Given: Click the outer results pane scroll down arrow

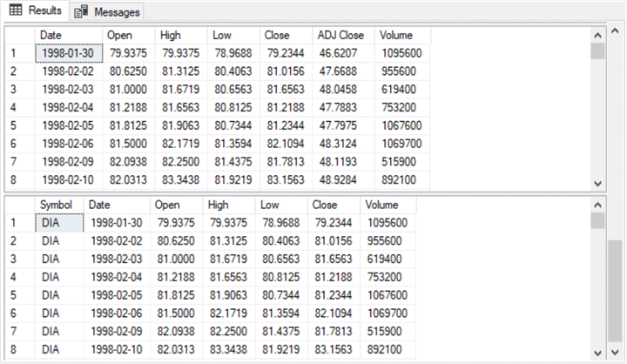Looking at the screenshot, I should (616, 351).
